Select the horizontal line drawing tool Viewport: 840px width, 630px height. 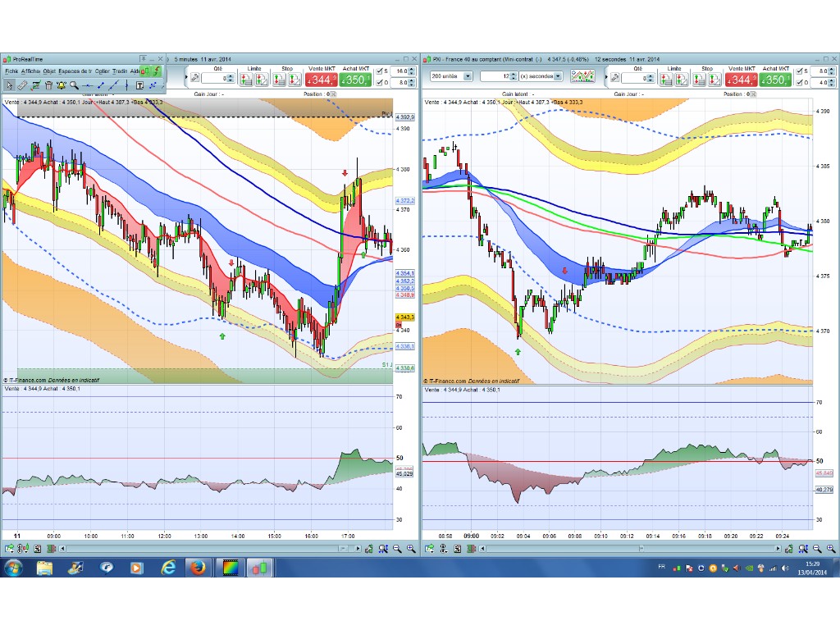click(87, 85)
